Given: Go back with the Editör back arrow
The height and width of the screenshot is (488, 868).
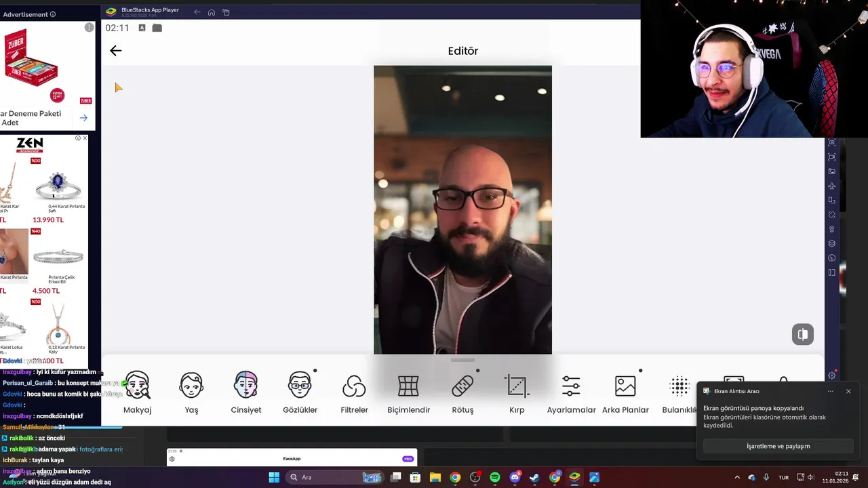Looking at the screenshot, I should click(115, 51).
